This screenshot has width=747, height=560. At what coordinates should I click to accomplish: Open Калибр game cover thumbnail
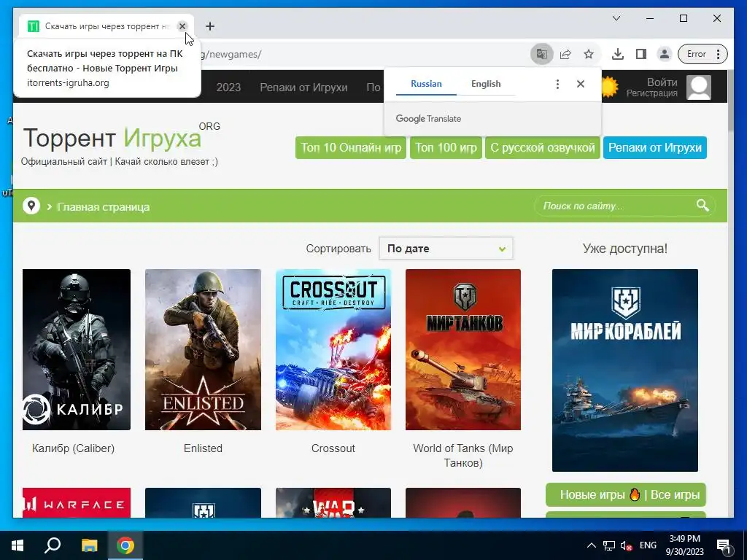[x=76, y=349]
